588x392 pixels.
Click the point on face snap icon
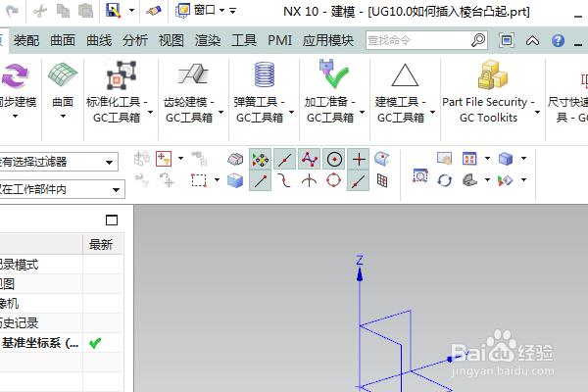(x=382, y=159)
